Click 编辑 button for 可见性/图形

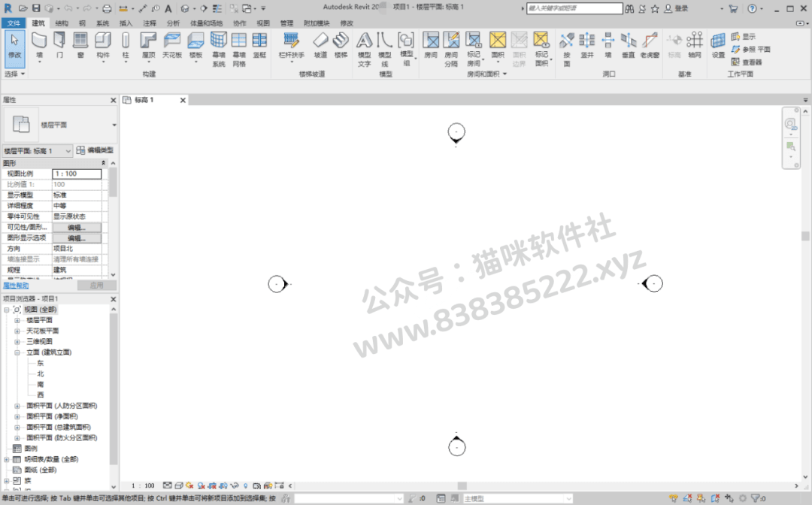[x=77, y=228]
